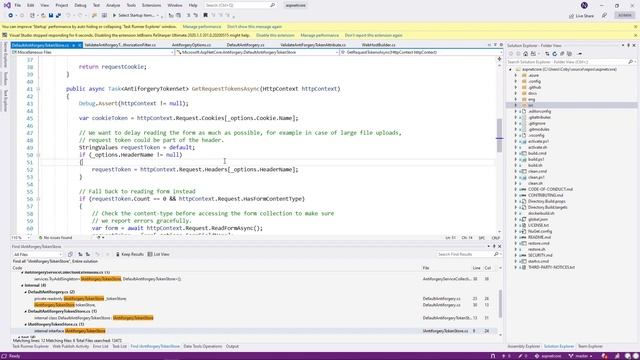Open the File menu
The height and width of the screenshot is (360, 640).
pyautogui.click(x=18, y=5)
